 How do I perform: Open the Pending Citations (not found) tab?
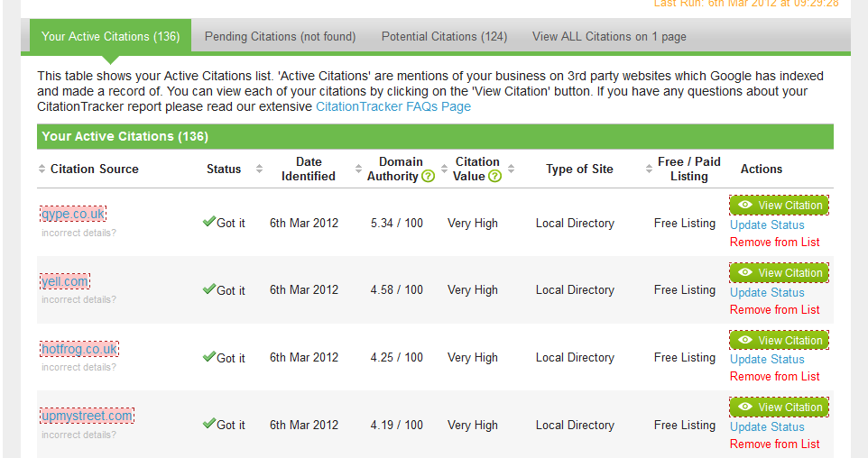click(280, 37)
